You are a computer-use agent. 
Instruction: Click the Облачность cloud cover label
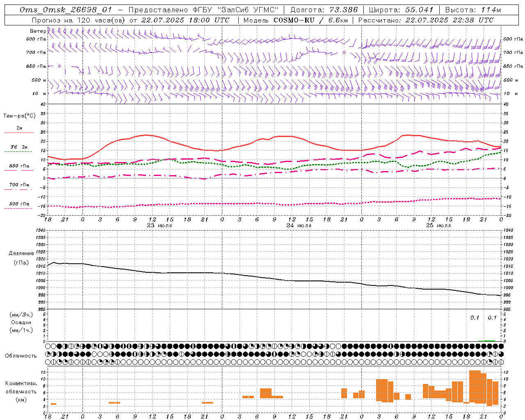(21, 356)
